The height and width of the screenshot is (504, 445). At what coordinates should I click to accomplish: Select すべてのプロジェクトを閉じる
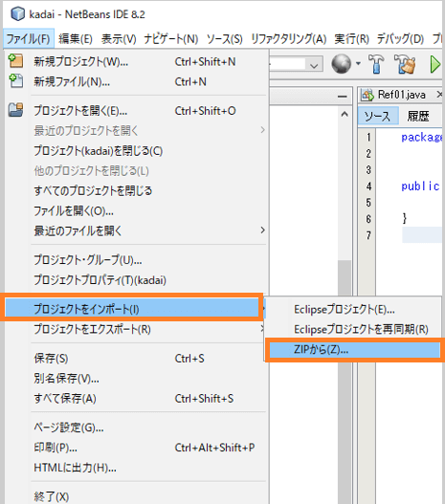(x=136, y=191)
